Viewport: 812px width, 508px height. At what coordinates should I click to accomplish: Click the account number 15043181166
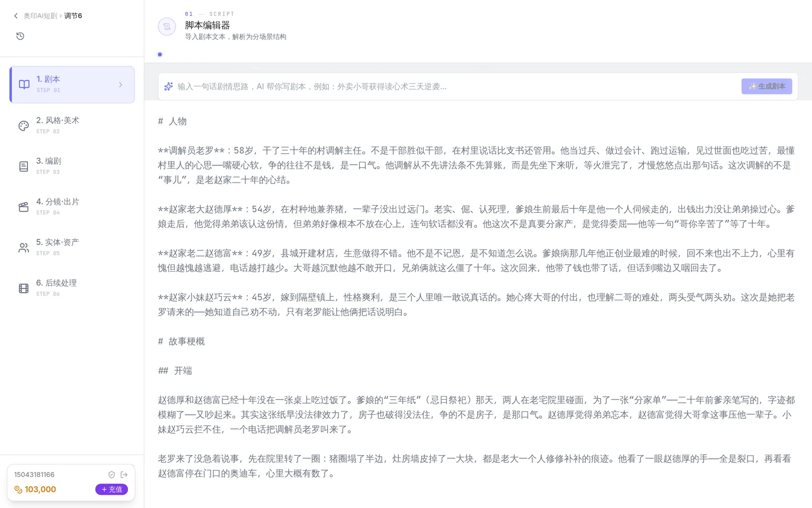35,474
